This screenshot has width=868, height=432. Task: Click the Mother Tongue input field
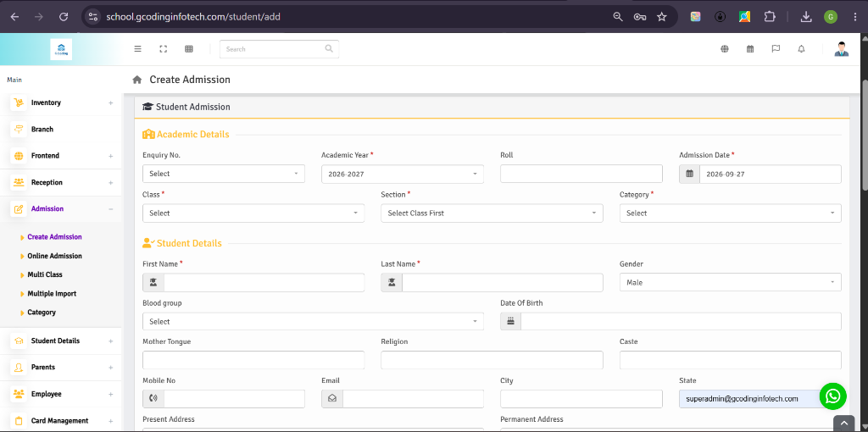coord(253,360)
